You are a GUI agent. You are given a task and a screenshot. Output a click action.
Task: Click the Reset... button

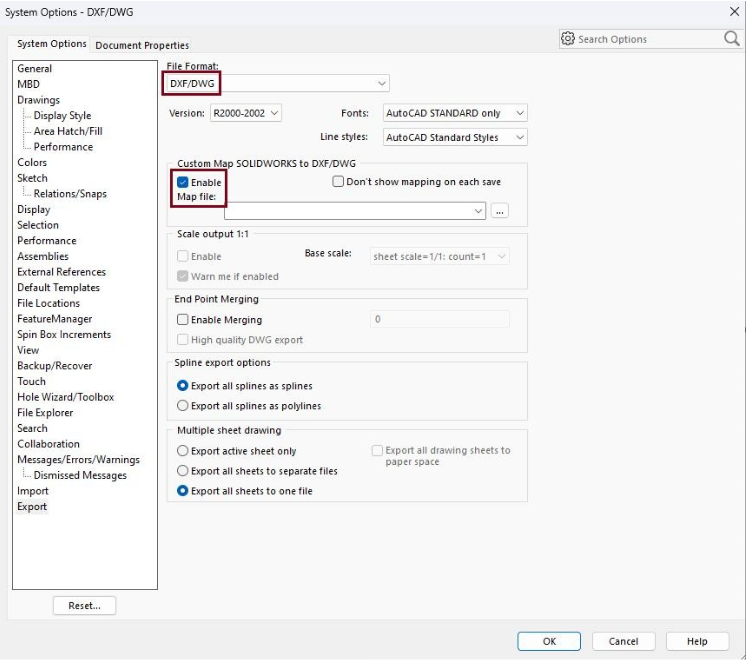coord(84,606)
